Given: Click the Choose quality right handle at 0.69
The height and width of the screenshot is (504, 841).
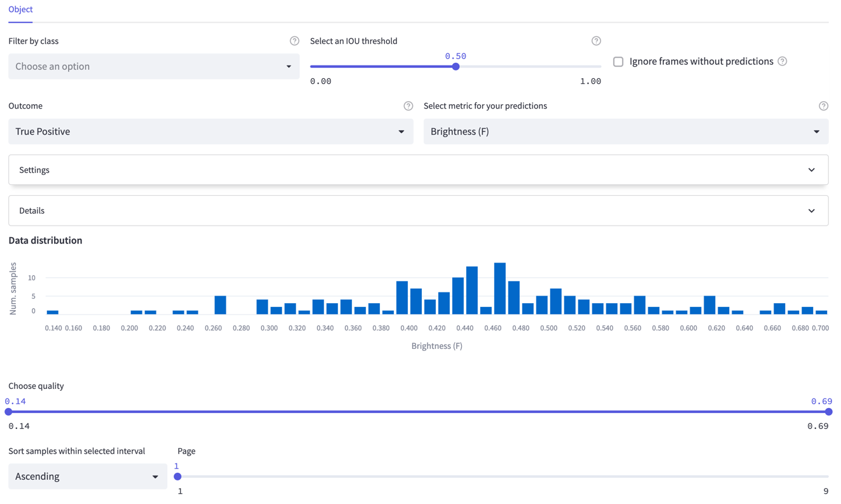Looking at the screenshot, I should (828, 412).
